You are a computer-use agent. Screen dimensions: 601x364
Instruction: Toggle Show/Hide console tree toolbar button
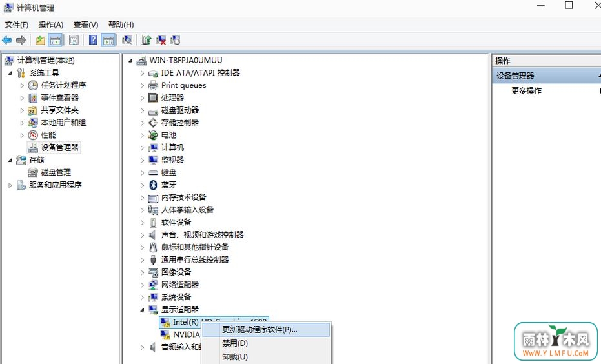56,40
